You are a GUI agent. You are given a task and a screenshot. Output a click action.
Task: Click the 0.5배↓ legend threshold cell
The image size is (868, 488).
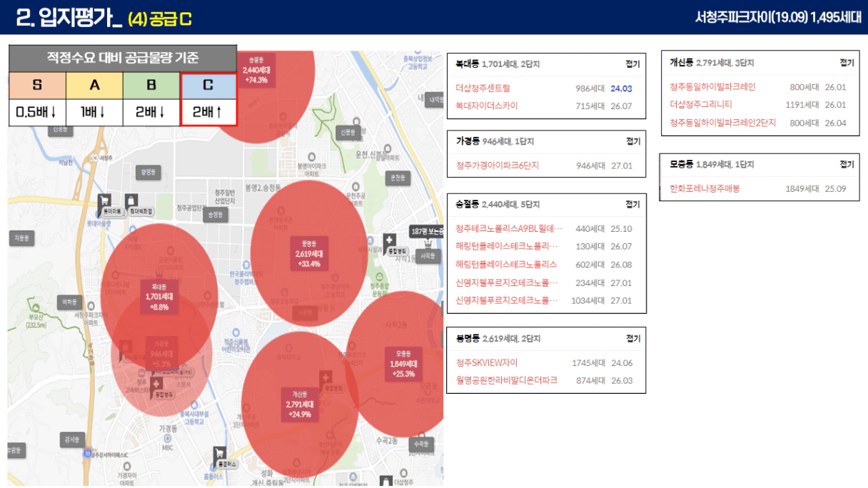coord(37,113)
